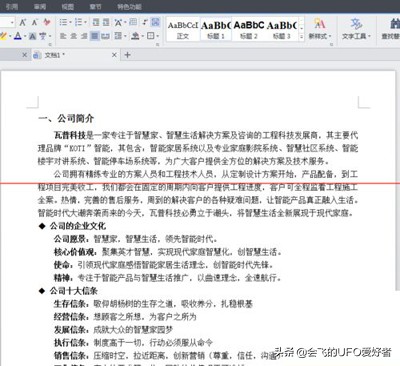The width and height of the screenshot is (400, 366).
Task: Click the bold text 经营信条
Action: [70, 317]
